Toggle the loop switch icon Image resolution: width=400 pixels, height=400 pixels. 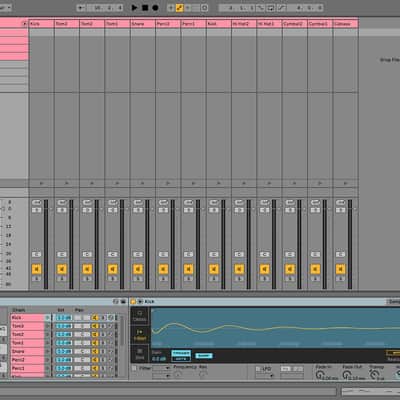coord(271,7)
